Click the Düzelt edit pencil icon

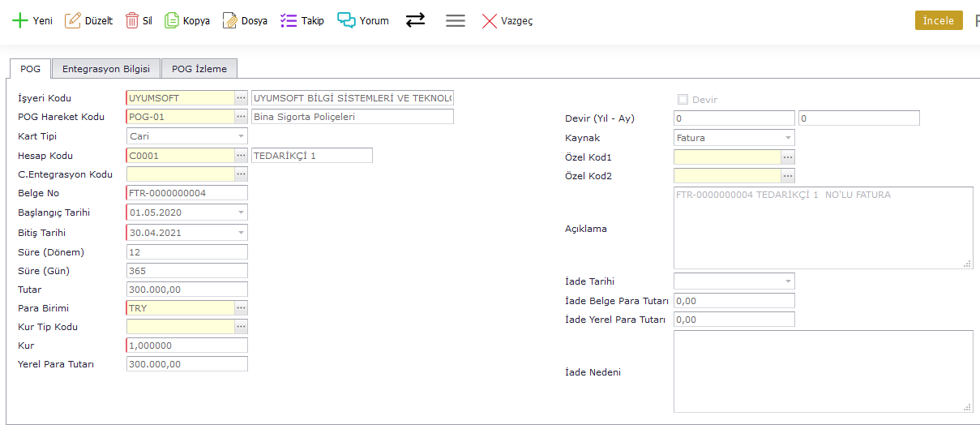pyautogui.click(x=73, y=21)
